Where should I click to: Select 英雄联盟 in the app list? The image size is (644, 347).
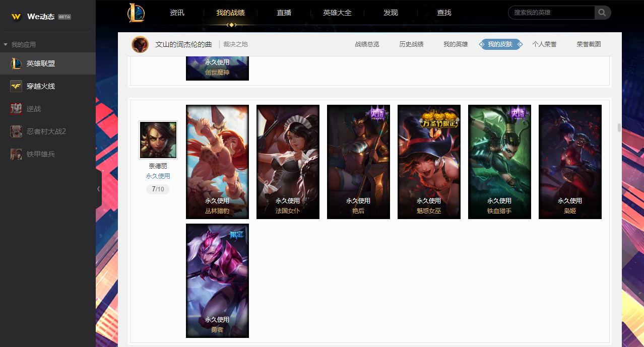48,63
